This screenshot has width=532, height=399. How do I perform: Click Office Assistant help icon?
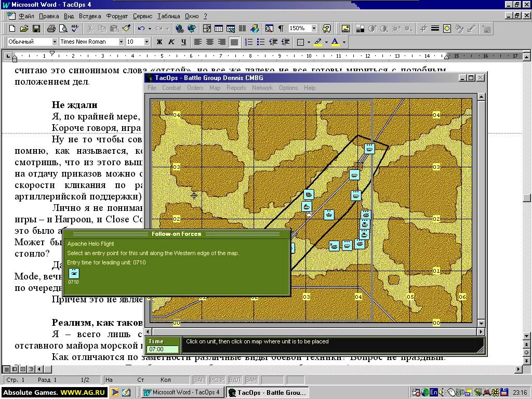[327, 29]
